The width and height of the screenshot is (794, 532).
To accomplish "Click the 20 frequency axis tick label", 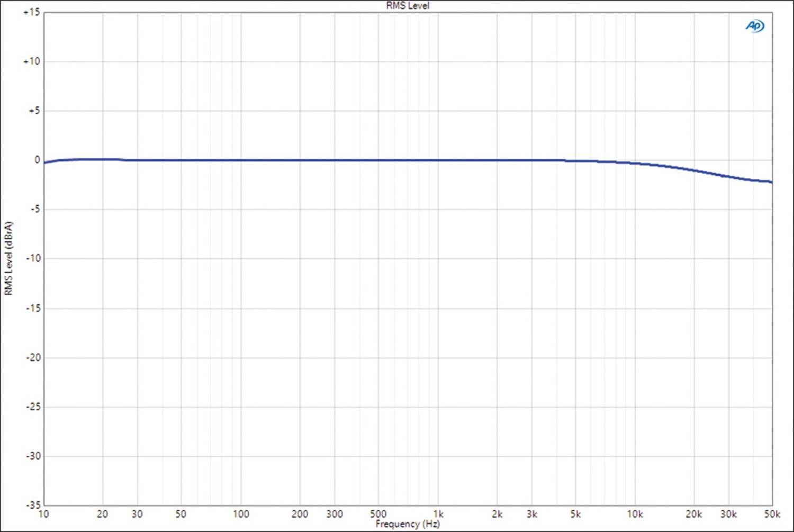I will coord(103,514).
